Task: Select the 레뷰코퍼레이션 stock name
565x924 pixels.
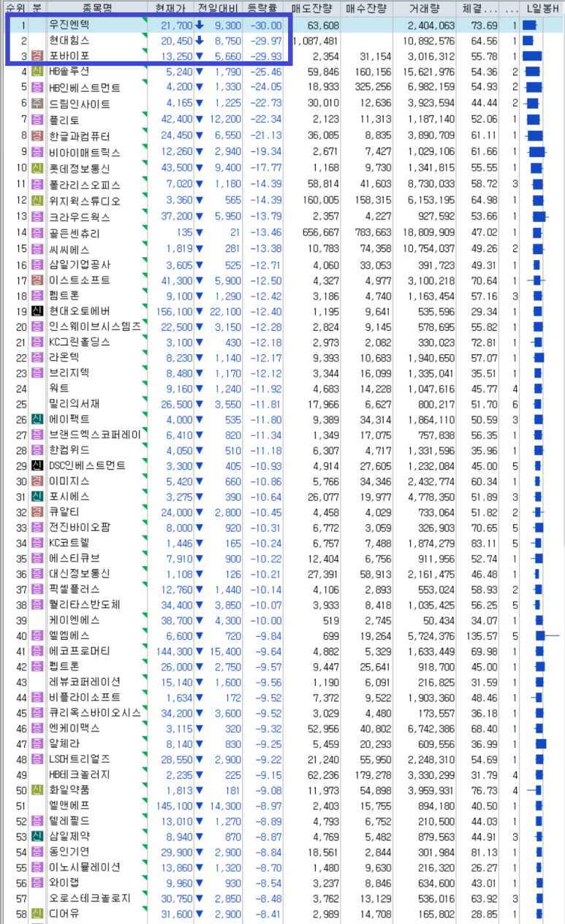Action: (84, 681)
